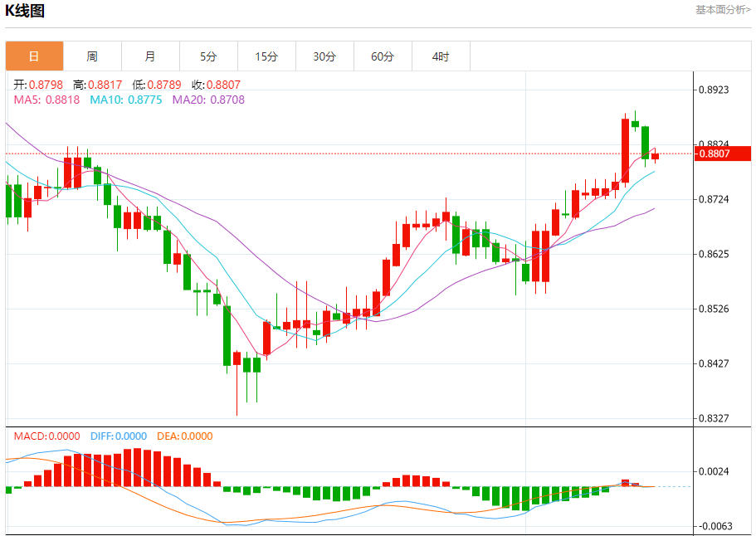Switch to the 月 monthly tab
The width and height of the screenshot is (756, 536).
(x=150, y=56)
